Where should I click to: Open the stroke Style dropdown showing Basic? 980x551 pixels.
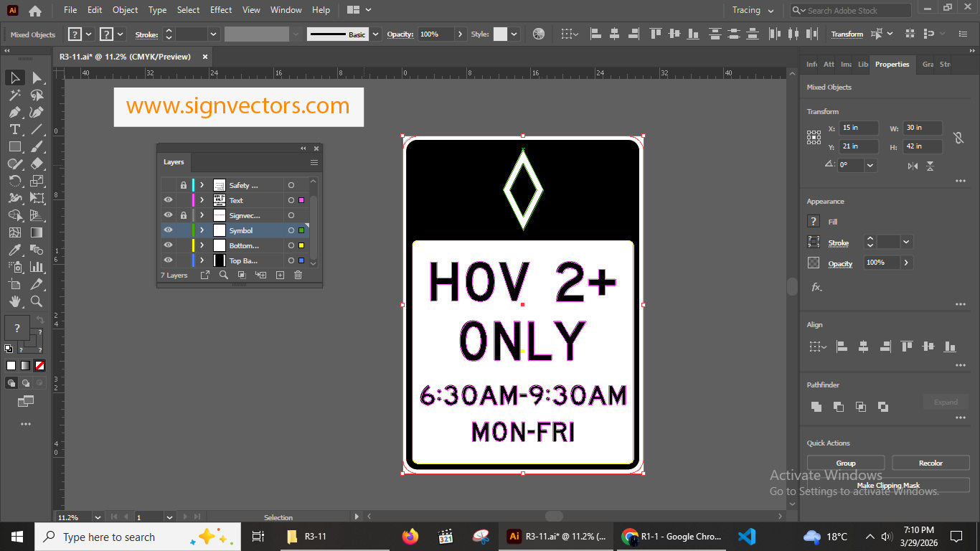(x=375, y=34)
